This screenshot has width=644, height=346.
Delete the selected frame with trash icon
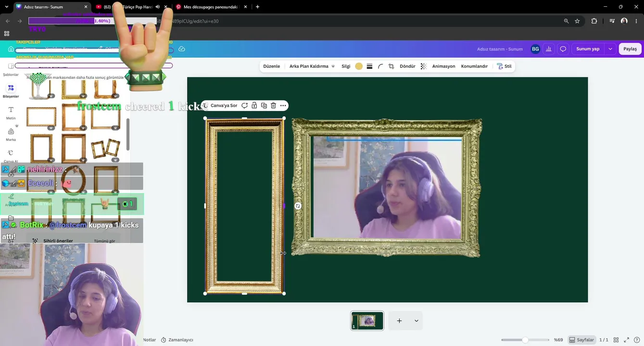point(273,105)
